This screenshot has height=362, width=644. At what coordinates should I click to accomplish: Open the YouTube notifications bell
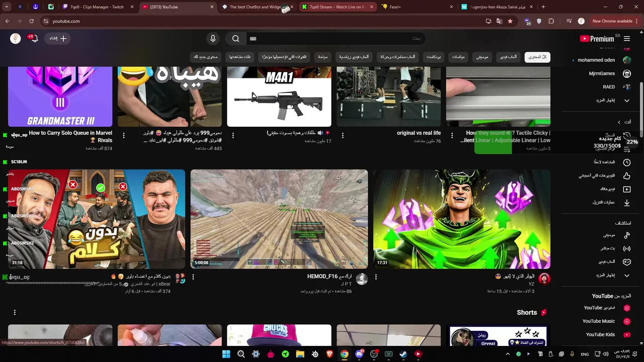pos(34,38)
